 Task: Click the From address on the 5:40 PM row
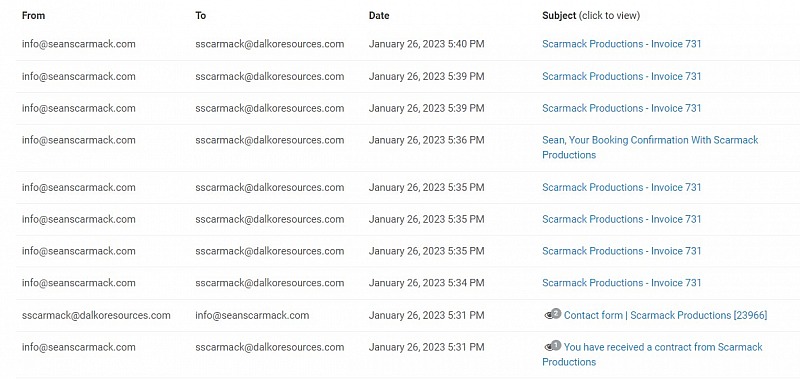tap(79, 44)
